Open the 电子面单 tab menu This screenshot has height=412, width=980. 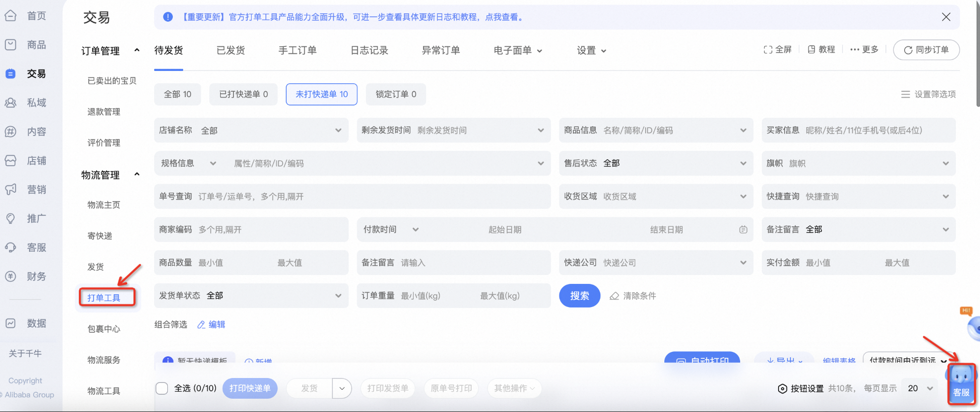(x=518, y=50)
